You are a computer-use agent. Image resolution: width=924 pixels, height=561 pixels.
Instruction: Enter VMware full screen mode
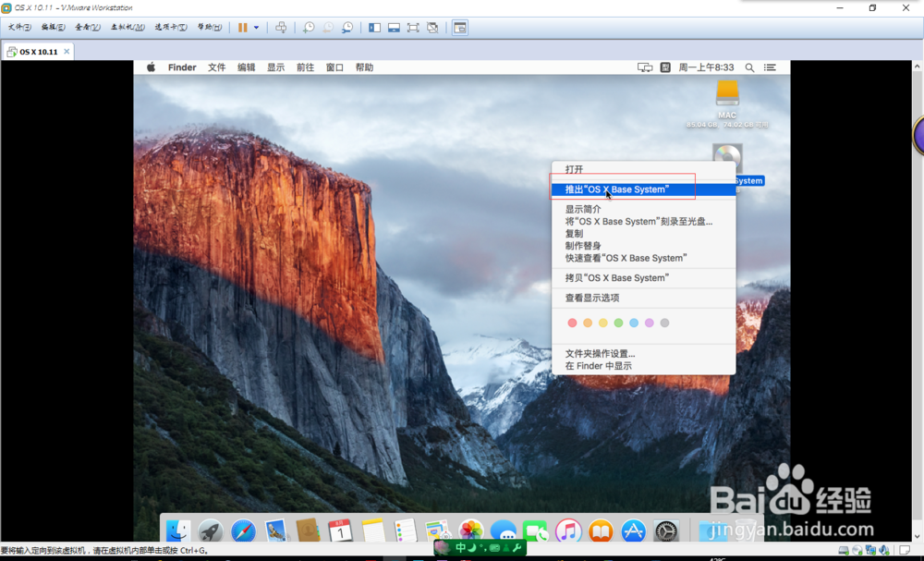413,28
